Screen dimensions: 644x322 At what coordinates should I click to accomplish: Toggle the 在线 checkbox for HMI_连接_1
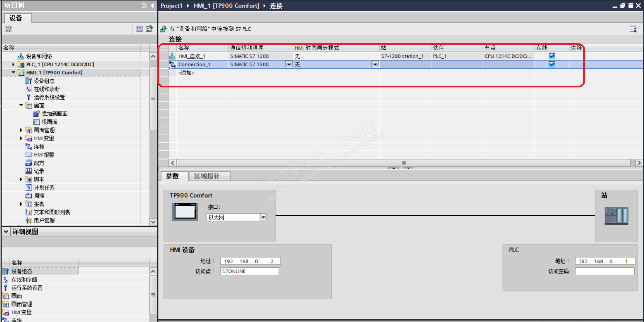[552, 56]
